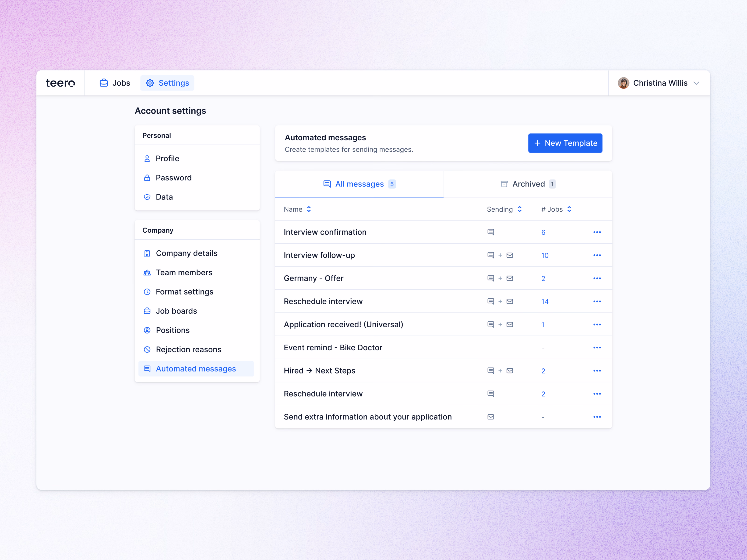Click the badge count 1 on Archived
Viewport: 747px width, 560px height.
552,184
